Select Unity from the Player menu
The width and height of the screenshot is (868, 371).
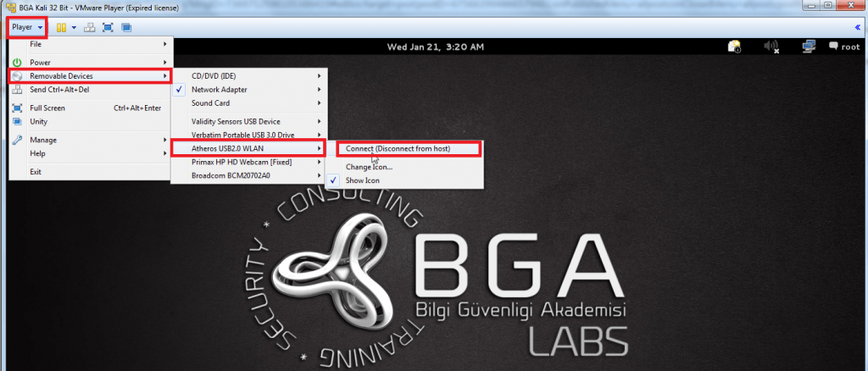[91, 122]
